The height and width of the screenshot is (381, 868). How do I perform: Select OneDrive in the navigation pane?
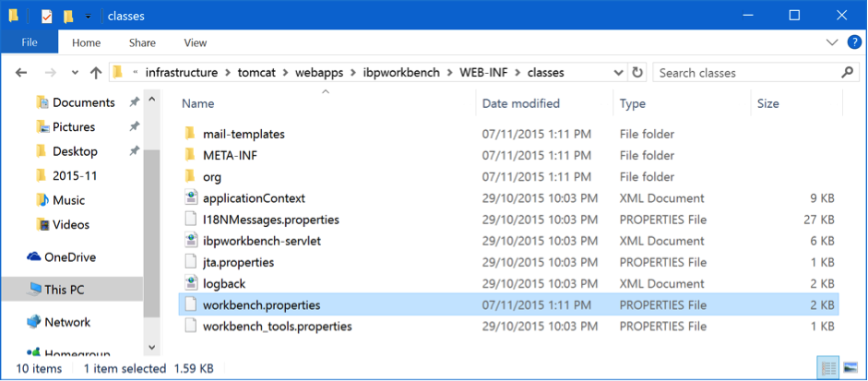(70, 257)
